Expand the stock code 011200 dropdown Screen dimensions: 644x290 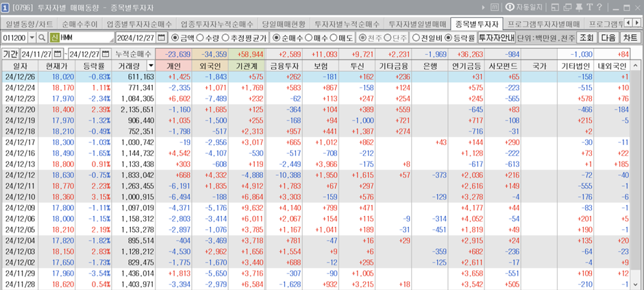tap(31, 37)
